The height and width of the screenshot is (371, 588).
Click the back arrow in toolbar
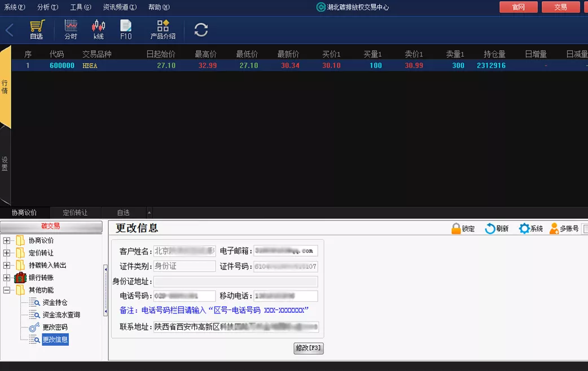(10, 30)
